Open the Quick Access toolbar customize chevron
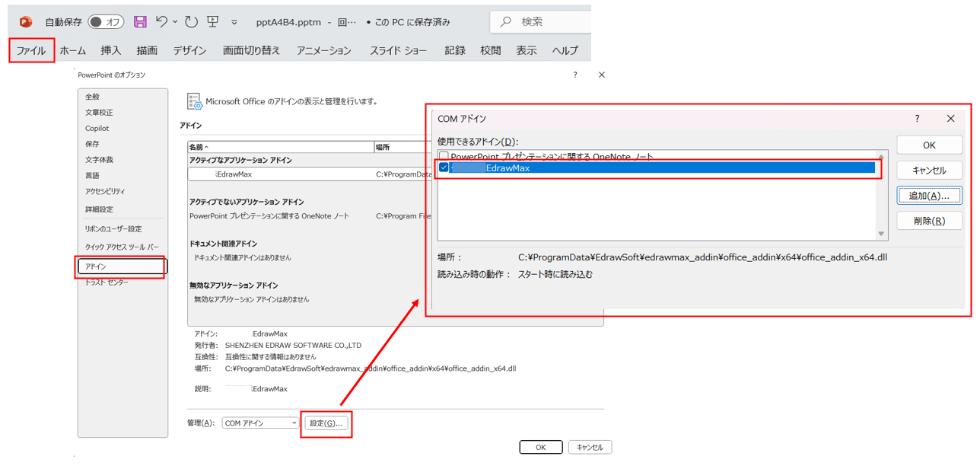The image size is (980, 469). point(234,21)
